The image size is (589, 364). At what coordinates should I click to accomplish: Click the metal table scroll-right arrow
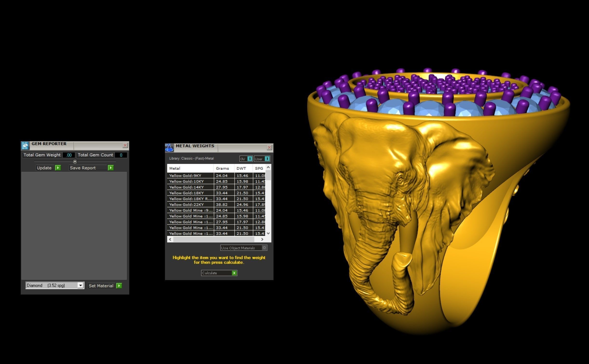pos(262,239)
